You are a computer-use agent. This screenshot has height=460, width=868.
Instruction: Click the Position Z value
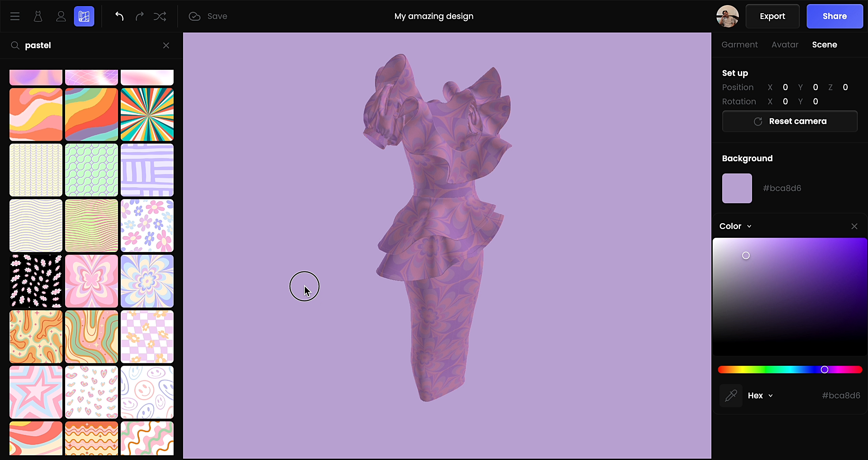click(x=845, y=87)
